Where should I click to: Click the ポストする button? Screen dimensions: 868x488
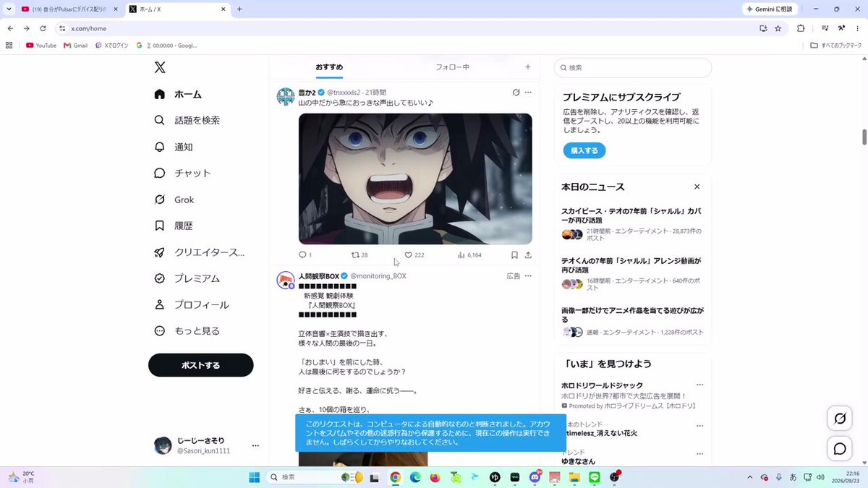pyautogui.click(x=201, y=365)
